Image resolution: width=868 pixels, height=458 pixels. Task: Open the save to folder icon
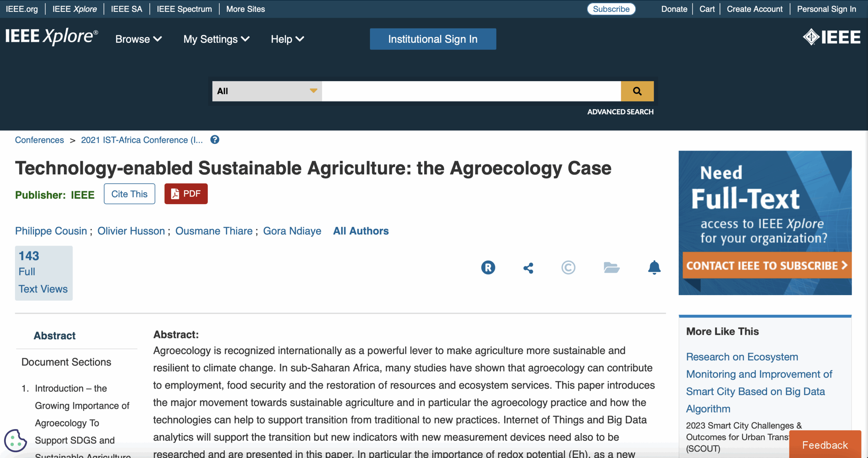[x=611, y=267]
